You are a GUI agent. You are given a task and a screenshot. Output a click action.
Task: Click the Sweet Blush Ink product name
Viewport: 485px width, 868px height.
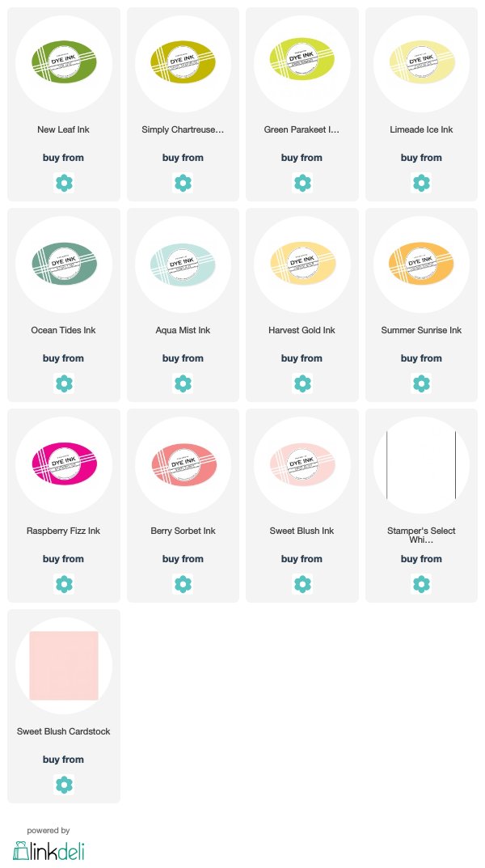coord(302,531)
